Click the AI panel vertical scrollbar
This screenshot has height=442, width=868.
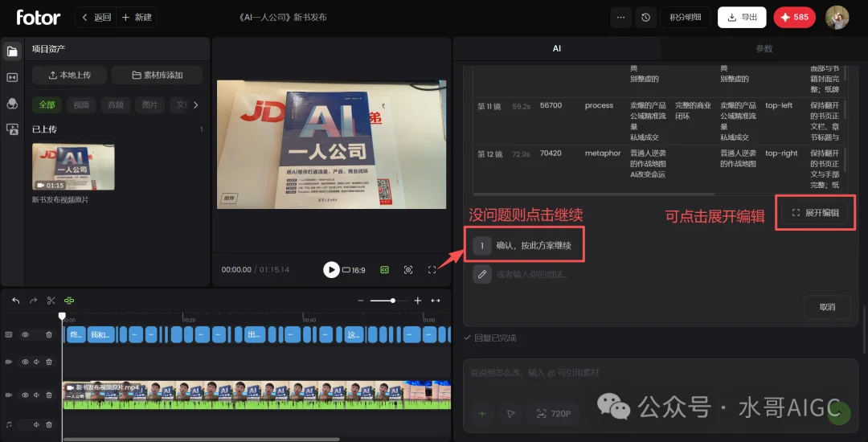click(864, 329)
